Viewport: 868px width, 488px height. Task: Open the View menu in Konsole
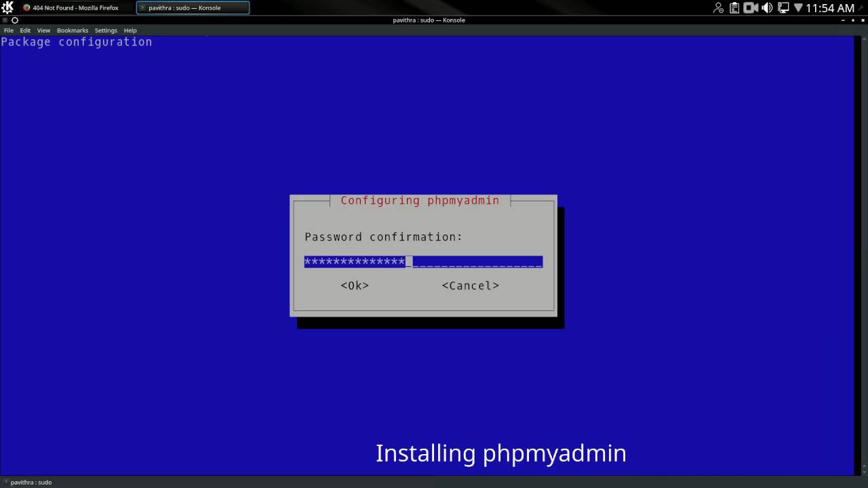[x=43, y=30]
